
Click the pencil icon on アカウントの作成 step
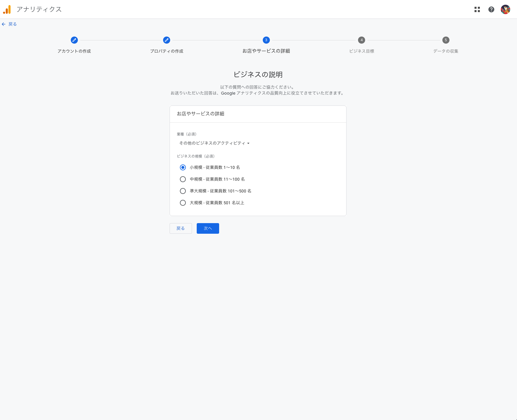74,40
